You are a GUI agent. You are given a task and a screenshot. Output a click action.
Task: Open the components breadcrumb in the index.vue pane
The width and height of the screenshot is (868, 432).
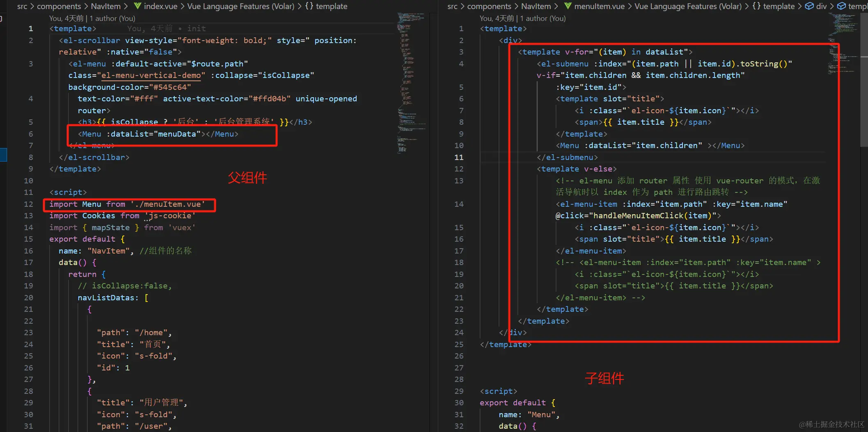click(x=59, y=6)
